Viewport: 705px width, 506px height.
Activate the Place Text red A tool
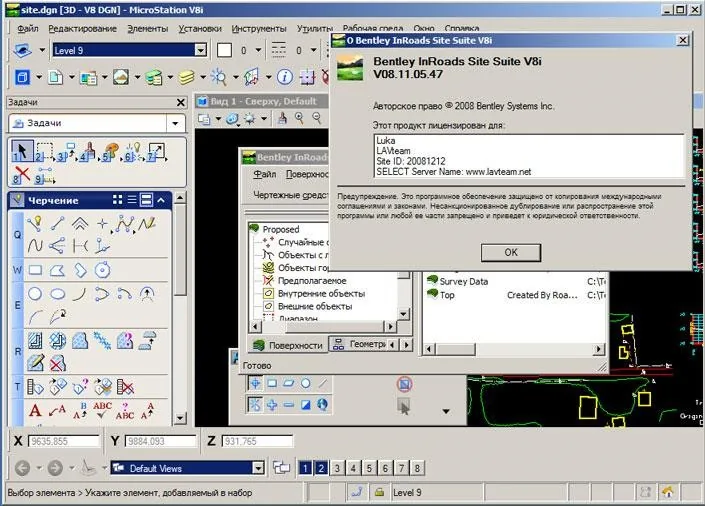(35, 410)
